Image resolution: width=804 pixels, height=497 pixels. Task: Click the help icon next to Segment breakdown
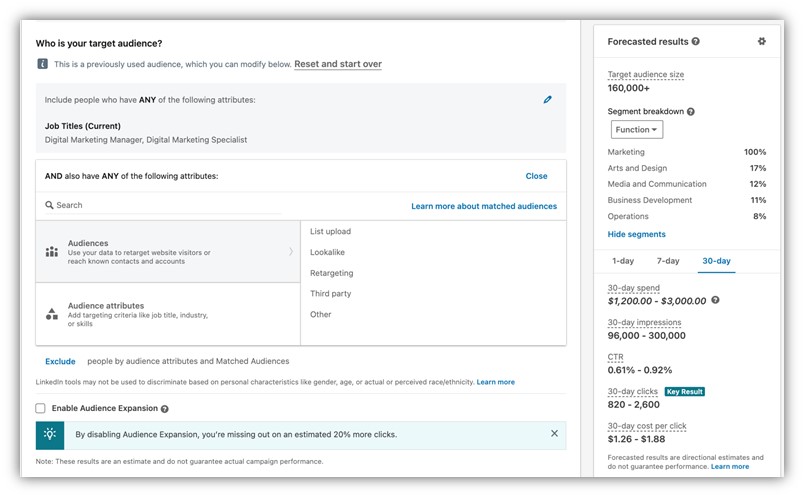click(691, 111)
